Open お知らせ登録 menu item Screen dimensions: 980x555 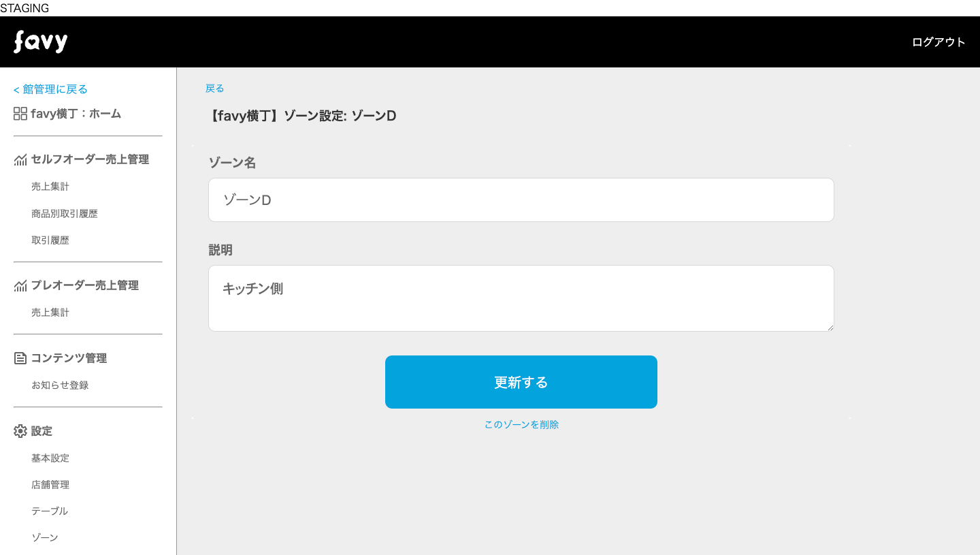(60, 385)
